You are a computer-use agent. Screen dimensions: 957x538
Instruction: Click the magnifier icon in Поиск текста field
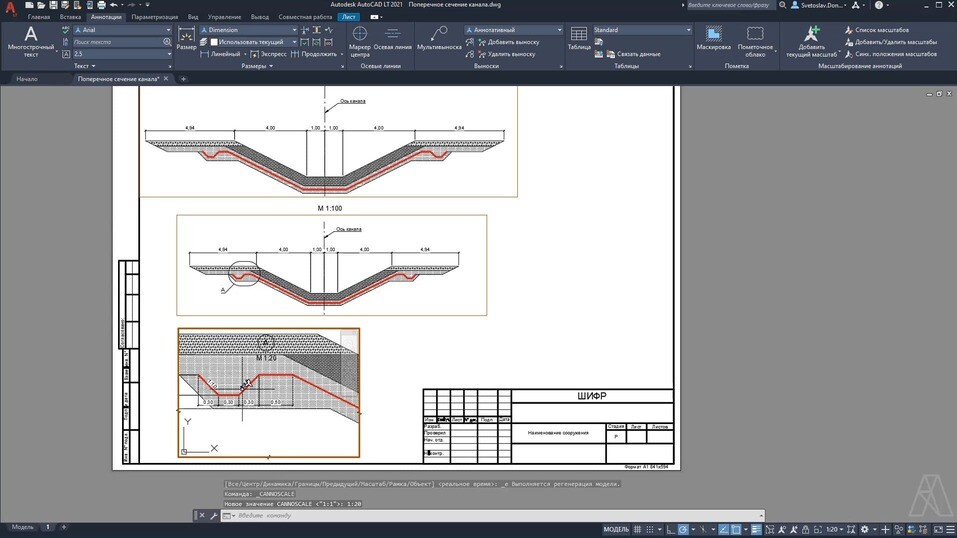point(167,42)
